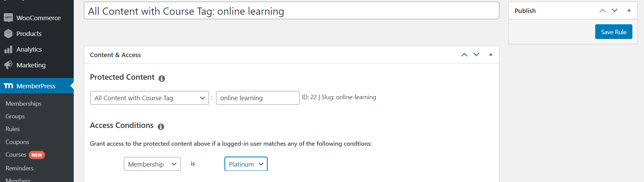This screenshot has height=182, width=644.
Task: Click the Access Conditions info icon
Action: (161, 127)
